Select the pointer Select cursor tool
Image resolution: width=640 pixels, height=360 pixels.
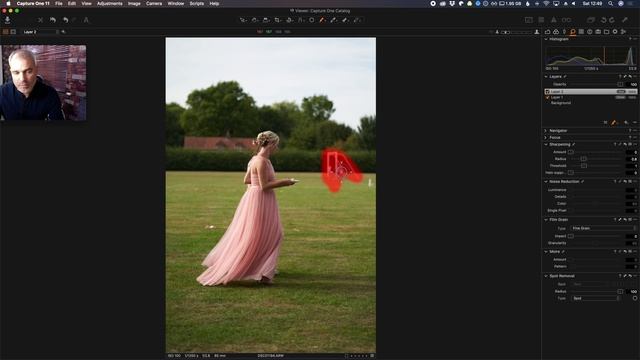pos(243,20)
